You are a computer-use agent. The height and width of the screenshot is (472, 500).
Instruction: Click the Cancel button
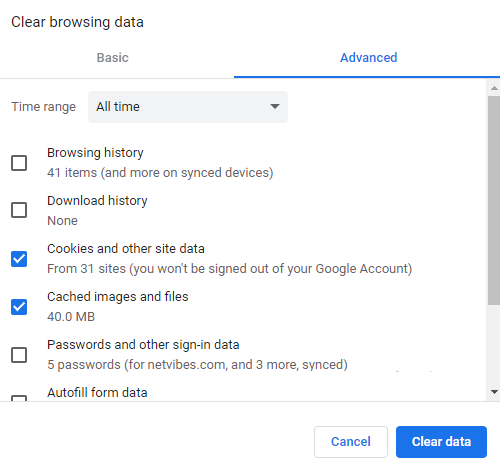pos(351,442)
